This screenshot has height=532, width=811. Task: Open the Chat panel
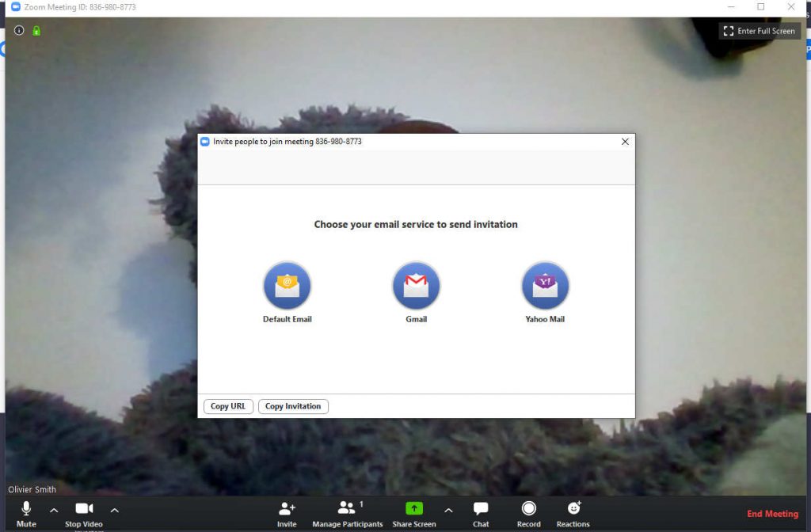point(480,513)
